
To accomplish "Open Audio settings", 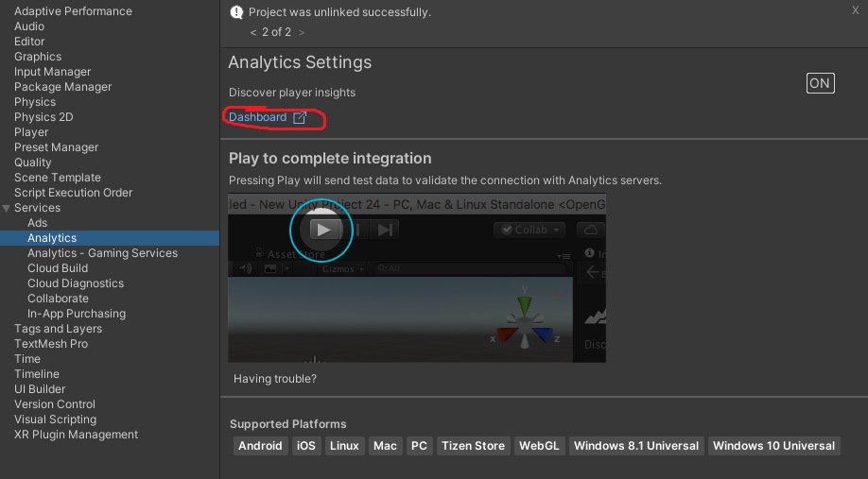I will coord(29,26).
